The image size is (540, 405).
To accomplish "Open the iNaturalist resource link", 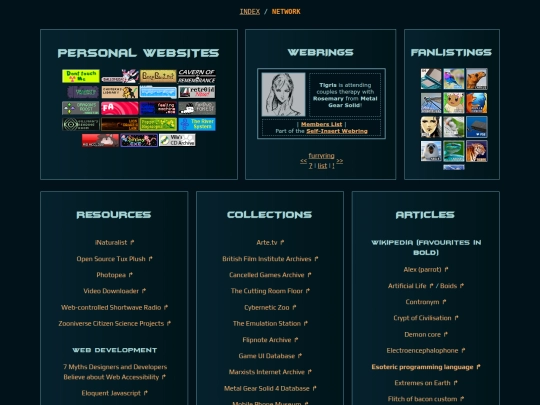I will [x=114, y=242].
